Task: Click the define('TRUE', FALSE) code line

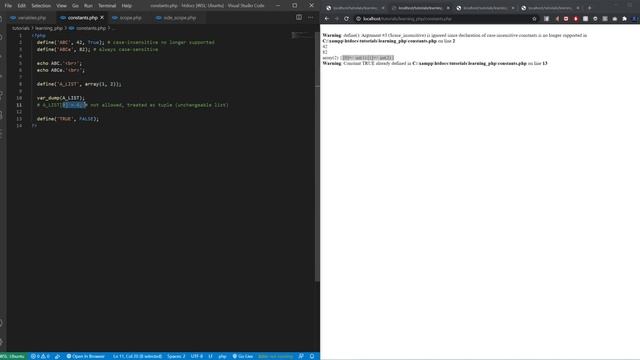Action: pos(68,119)
